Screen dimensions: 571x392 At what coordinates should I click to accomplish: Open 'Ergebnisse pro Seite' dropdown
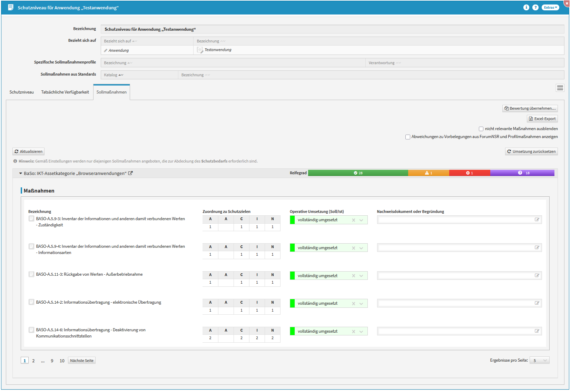pos(539,361)
